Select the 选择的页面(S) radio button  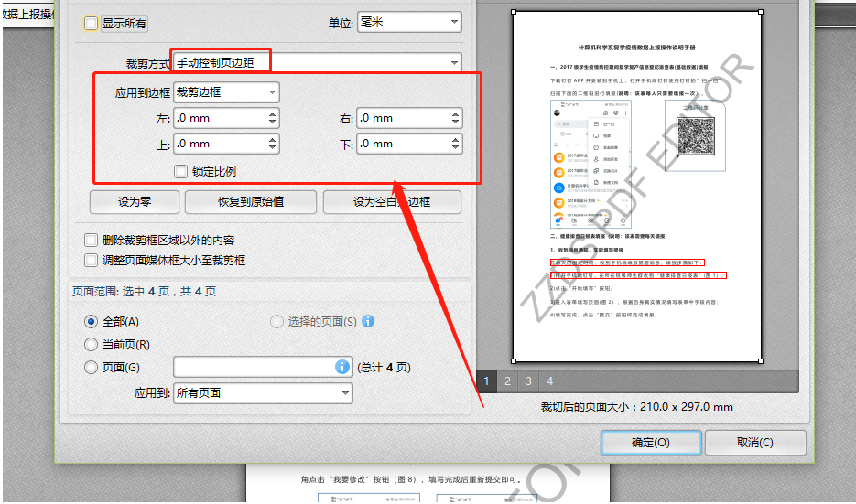276,322
